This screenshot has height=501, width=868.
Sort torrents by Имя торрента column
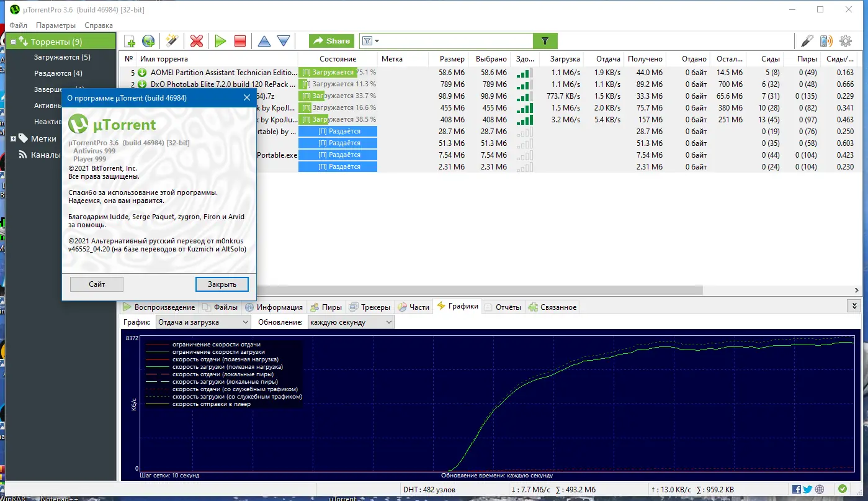[x=217, y=59]
